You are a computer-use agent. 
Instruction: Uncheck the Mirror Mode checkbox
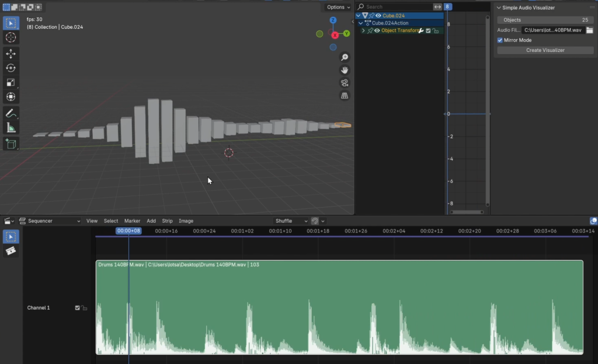[x=500, y=40]
